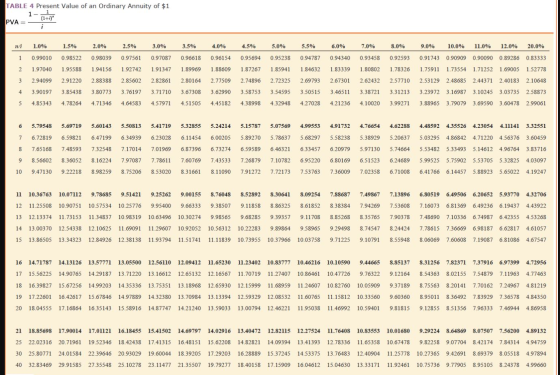Pick the value 3.46511
The height and width of the screenshot is (375, 560).
pos(340,92)
